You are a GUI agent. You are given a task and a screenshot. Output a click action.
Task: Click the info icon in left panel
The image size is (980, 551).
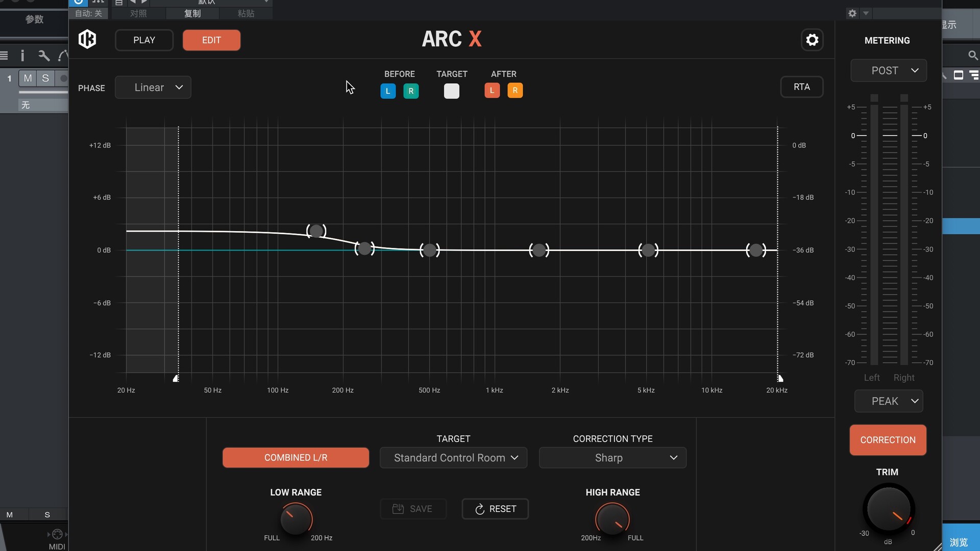point(22,56)
